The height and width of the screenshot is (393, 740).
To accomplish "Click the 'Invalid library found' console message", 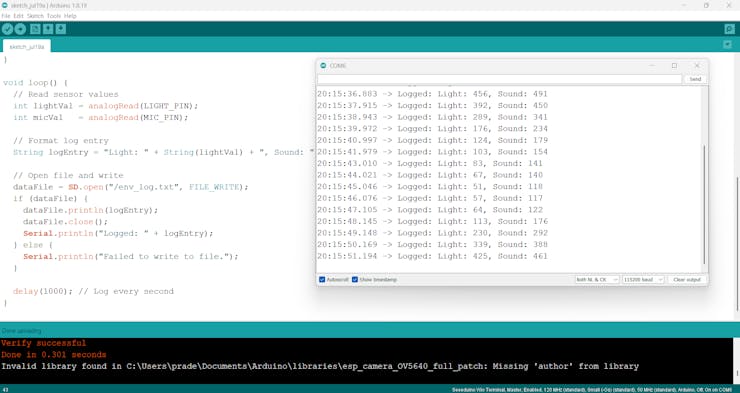I will pos(320,366).
